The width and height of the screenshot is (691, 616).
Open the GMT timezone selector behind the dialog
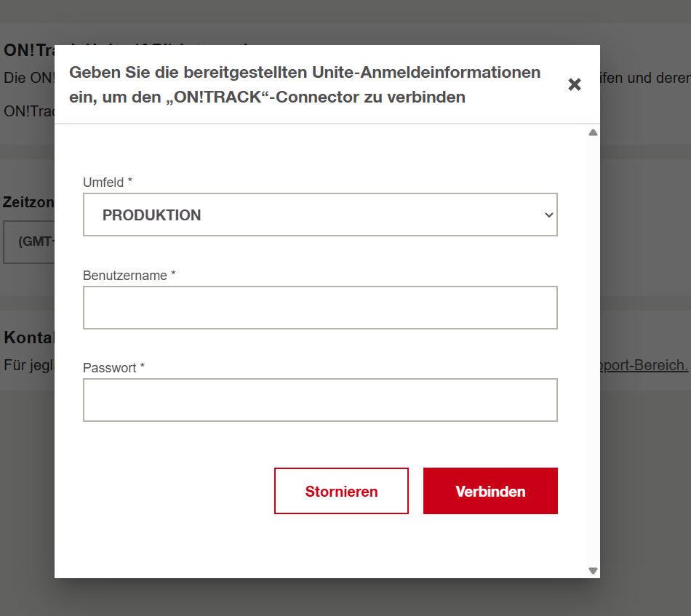pyautogui.click(x=29, y=241)
